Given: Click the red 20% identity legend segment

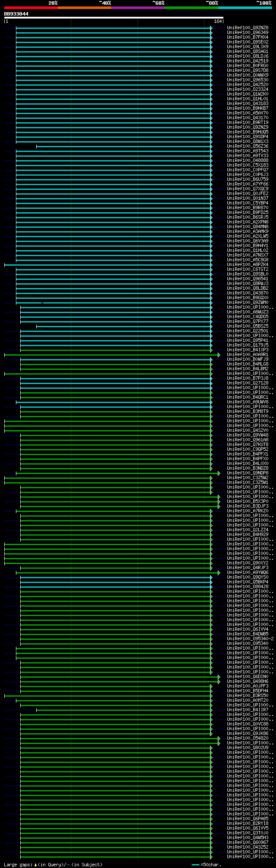Looking at the screenshot, I should pos(31,8).
